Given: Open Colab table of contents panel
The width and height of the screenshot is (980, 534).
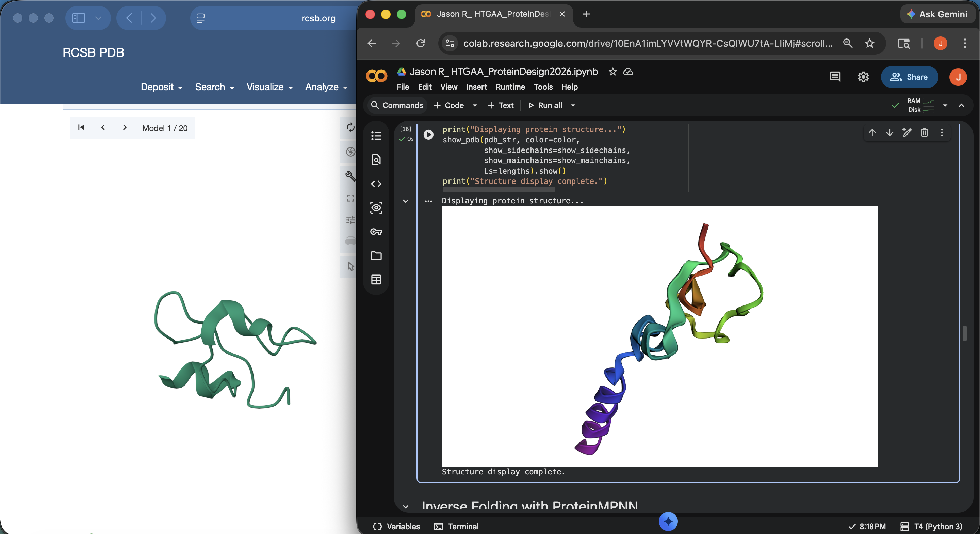Looking at the screenshot, I should 376,136.
